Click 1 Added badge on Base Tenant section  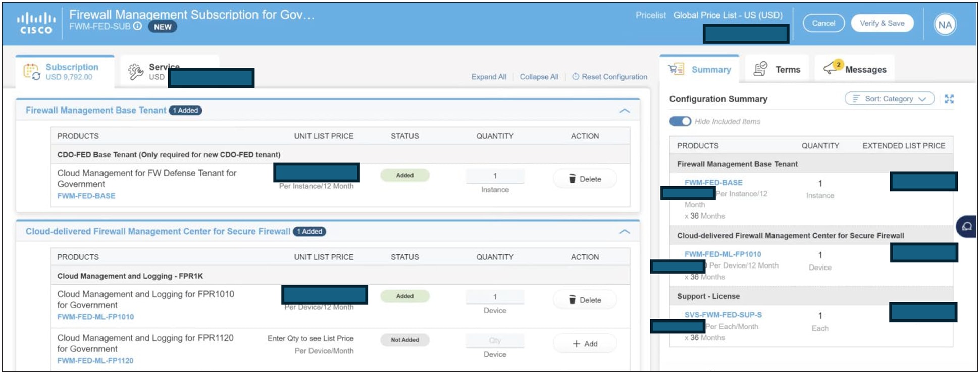(185, 111)
